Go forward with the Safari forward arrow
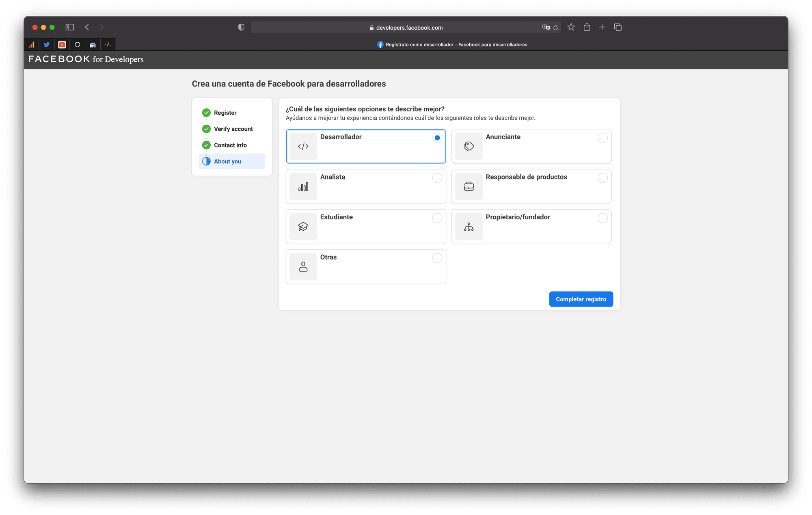Screen dimensions: 812x515 point(102,27)
